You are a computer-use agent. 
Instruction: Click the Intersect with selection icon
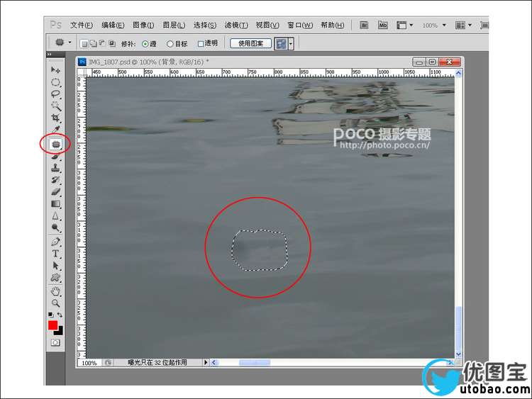[112, 43]
